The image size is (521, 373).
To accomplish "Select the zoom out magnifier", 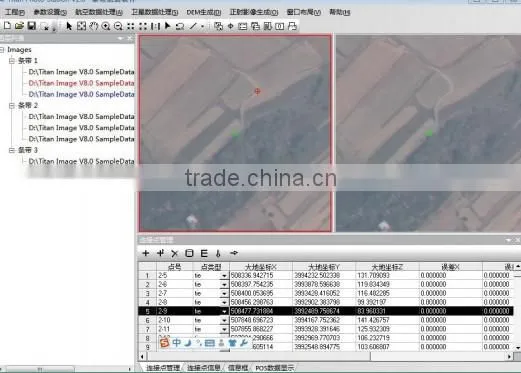I will 118,26.
